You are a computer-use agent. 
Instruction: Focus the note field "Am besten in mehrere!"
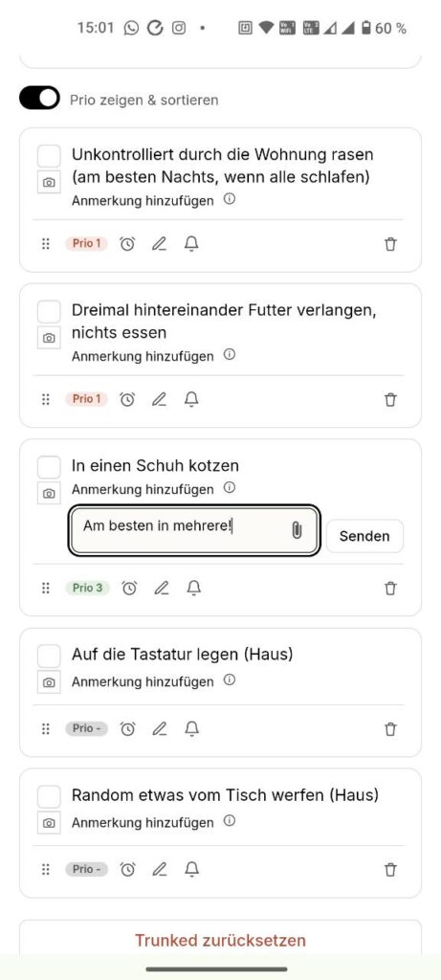pyautogui.click(x=194, y=530)
